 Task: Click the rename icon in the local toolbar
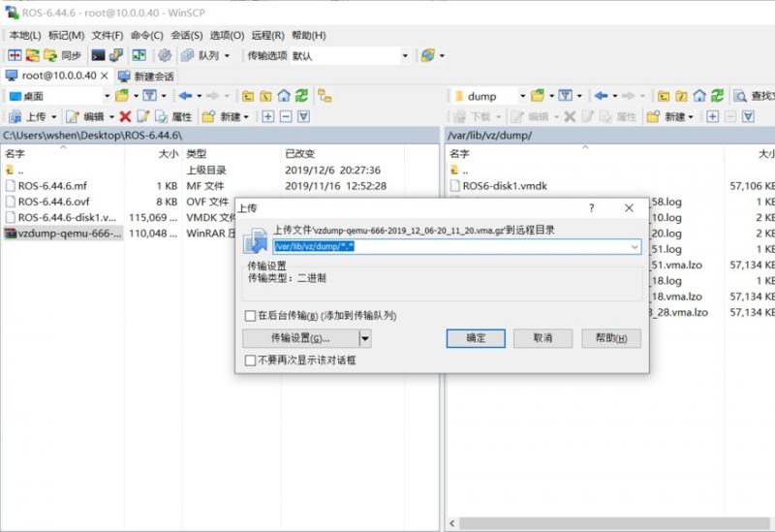143,116
